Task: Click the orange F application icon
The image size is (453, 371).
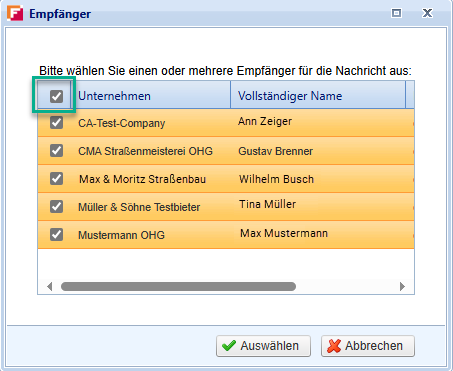Action: pyautogui.click(x=15, y=13)
